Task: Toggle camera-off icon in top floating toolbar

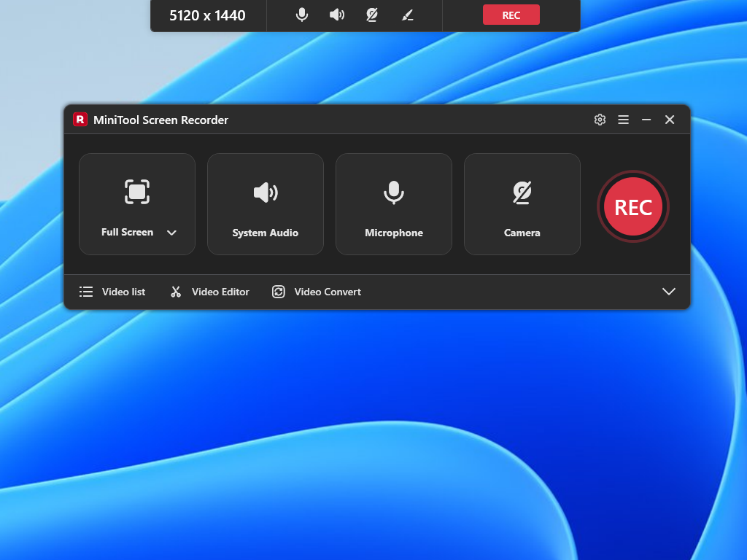Action: pos(372,15)
